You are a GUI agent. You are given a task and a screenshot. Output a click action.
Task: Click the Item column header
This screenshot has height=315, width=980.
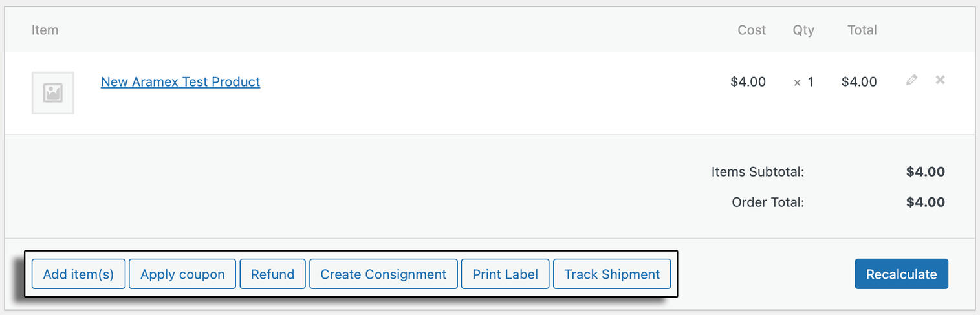tap(45, 30)
